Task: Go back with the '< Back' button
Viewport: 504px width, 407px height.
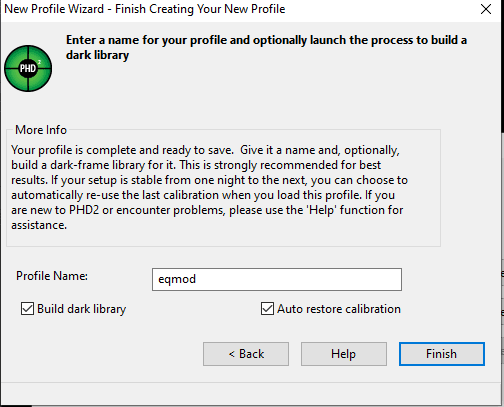Action: [246, 354]
